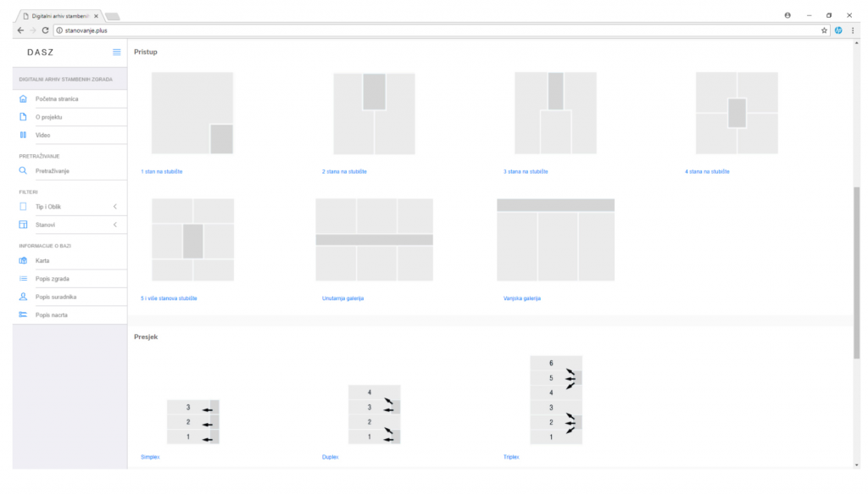The width and height of the screenshot is (868, 495).
Task: Click the map icon beside Karta
Action: [x=23, y=261]
